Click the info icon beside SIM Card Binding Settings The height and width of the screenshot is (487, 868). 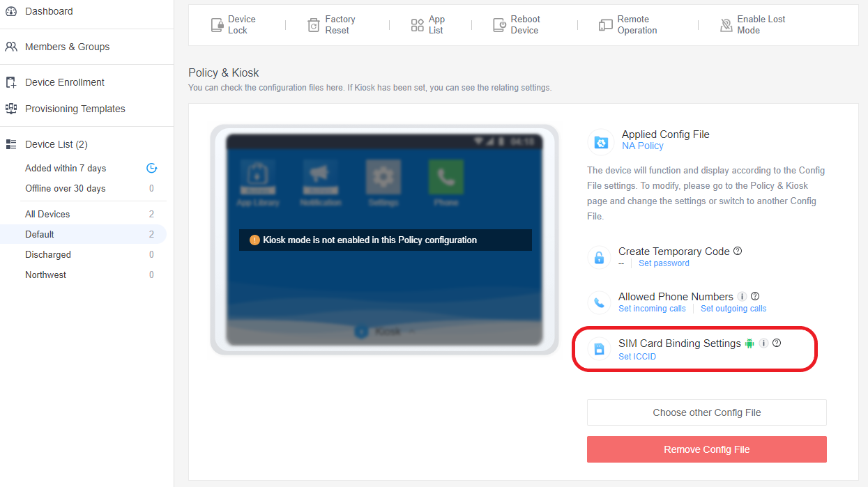[764, 343]
